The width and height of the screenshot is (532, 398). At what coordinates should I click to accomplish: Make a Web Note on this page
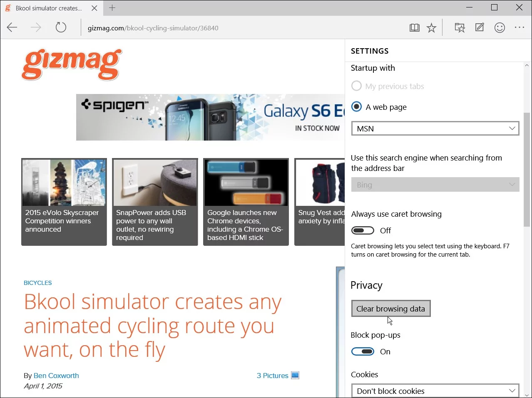[479, 27]
